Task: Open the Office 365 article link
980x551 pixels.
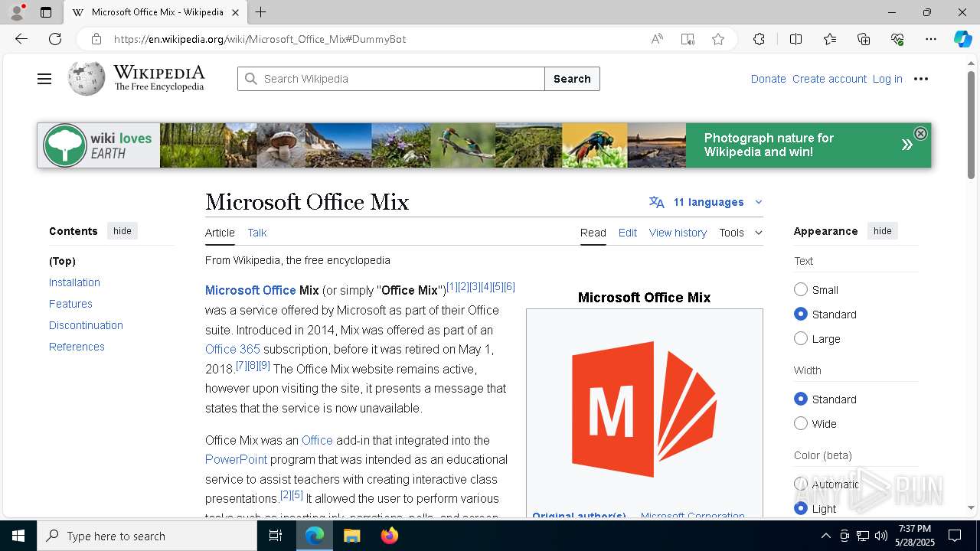Action: (x=233, y=349)
